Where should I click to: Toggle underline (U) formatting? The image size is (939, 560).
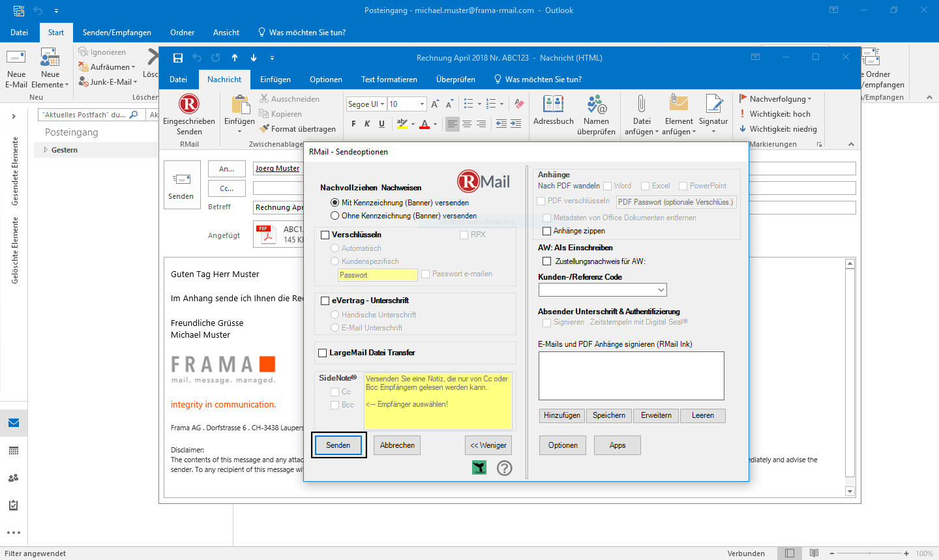(x=381, y=124)
